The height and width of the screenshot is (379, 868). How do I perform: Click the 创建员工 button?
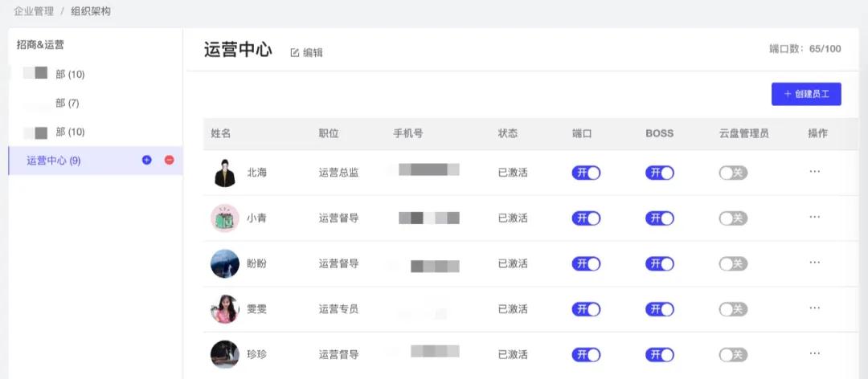point(806,94)
